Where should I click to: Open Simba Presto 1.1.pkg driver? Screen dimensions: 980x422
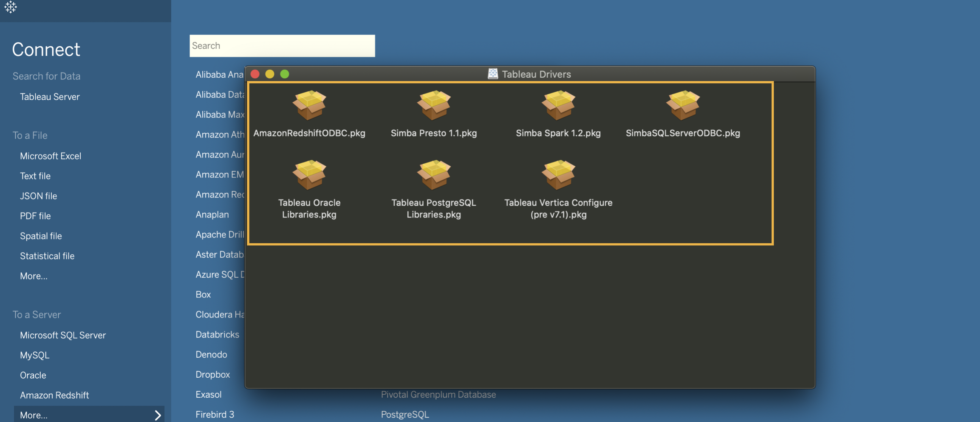click(434, 113)
